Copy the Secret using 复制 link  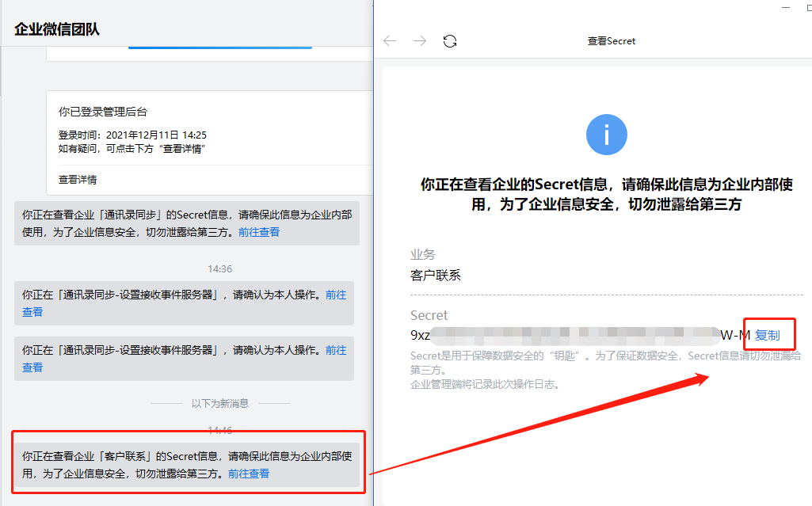(767, 335)
